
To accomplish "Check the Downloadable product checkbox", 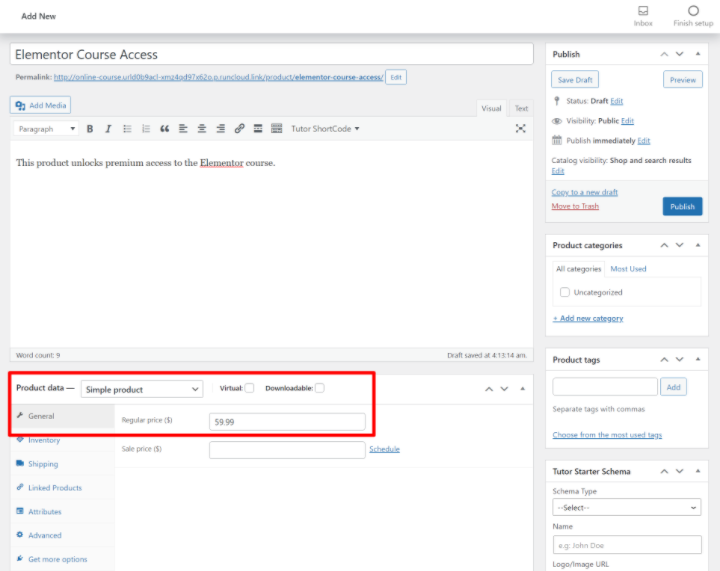I will pyautogui.click(x=320, y=388).
